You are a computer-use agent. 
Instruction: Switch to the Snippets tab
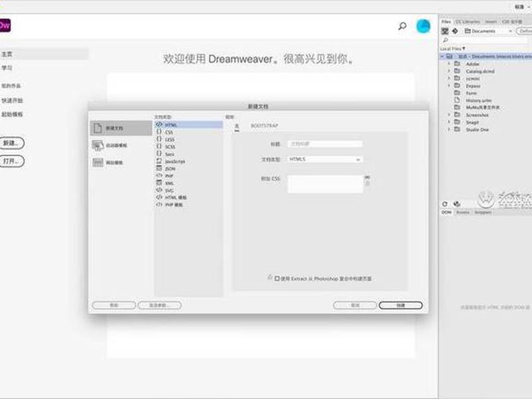pyautogui.click(x=483, y=212)
